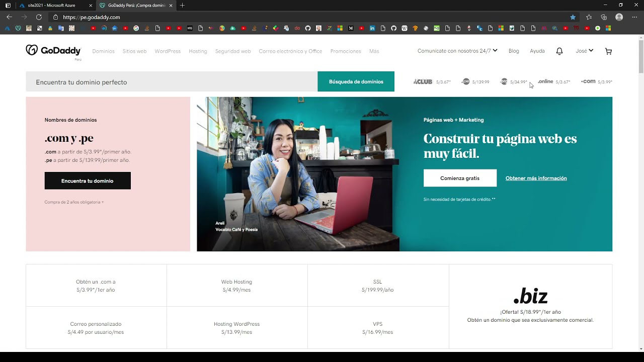Open the Promociones menu

coord(346,51)
